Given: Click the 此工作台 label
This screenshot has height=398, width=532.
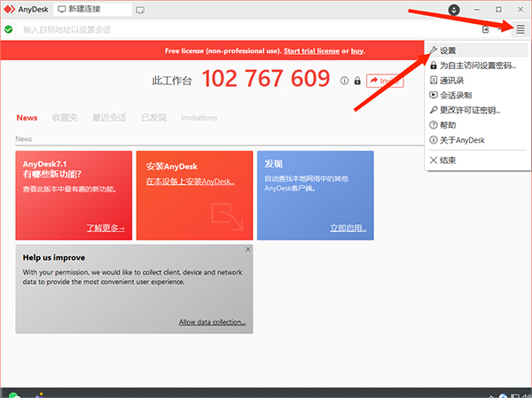Looking at the screenshot, I should point(172,81).
